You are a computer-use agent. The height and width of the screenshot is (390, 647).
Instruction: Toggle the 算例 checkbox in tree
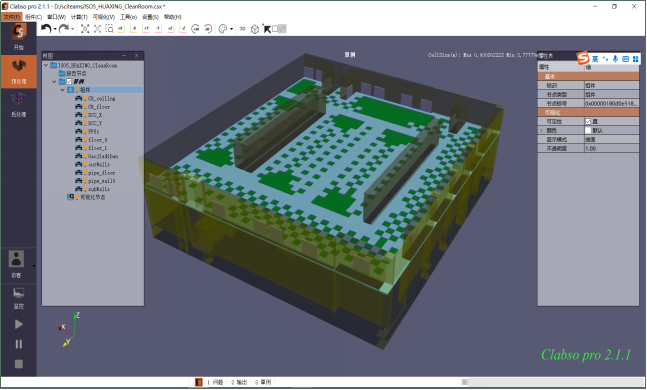pyautogui.click(x=69, y=82)
